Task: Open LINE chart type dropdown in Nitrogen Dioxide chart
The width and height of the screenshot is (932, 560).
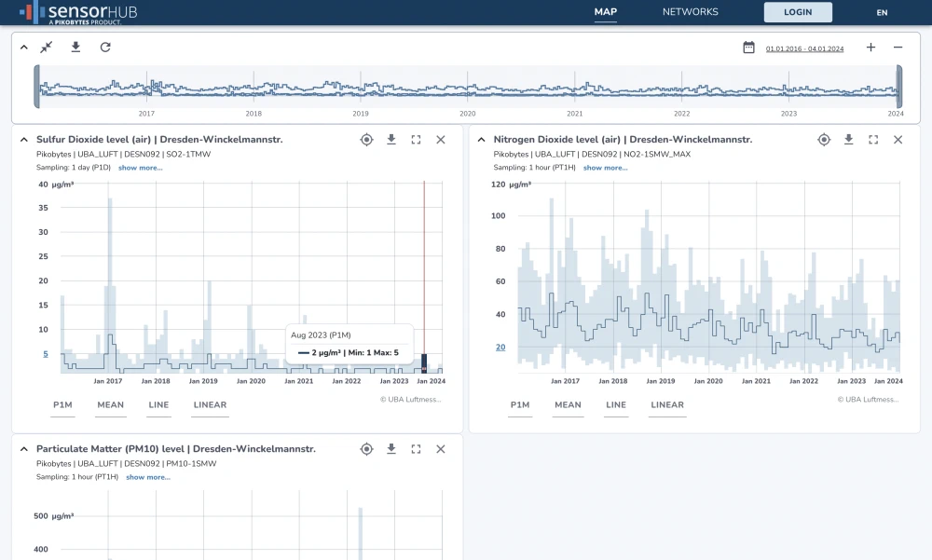Action: 616,404
